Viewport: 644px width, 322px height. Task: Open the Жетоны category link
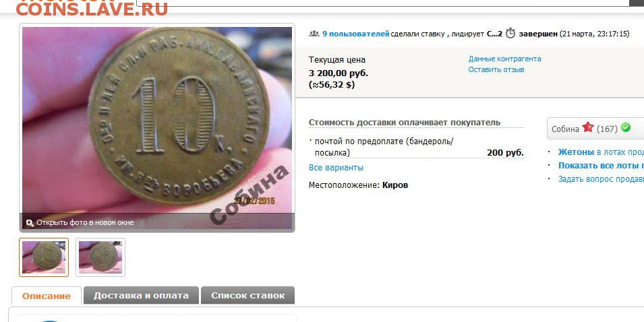(x=576, y=152)
